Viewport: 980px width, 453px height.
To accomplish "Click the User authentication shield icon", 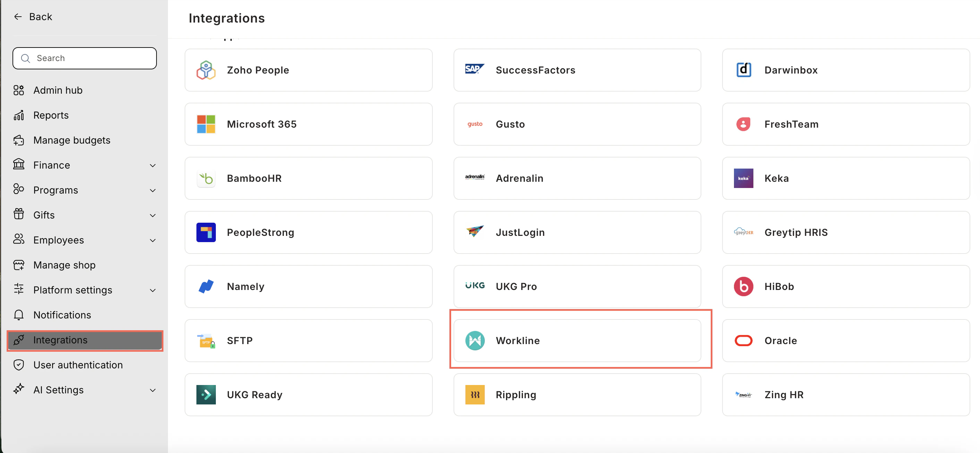I will tap(19, 365).
